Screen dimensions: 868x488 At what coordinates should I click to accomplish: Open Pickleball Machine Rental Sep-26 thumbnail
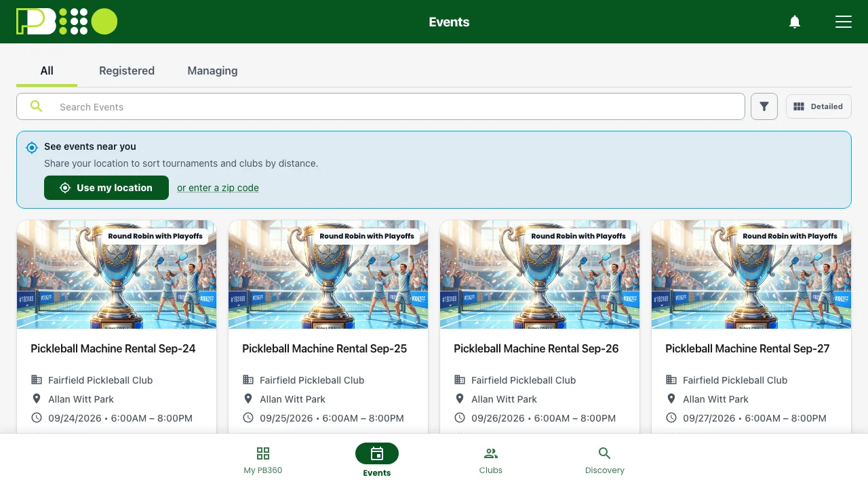click(x=540, y=274)
